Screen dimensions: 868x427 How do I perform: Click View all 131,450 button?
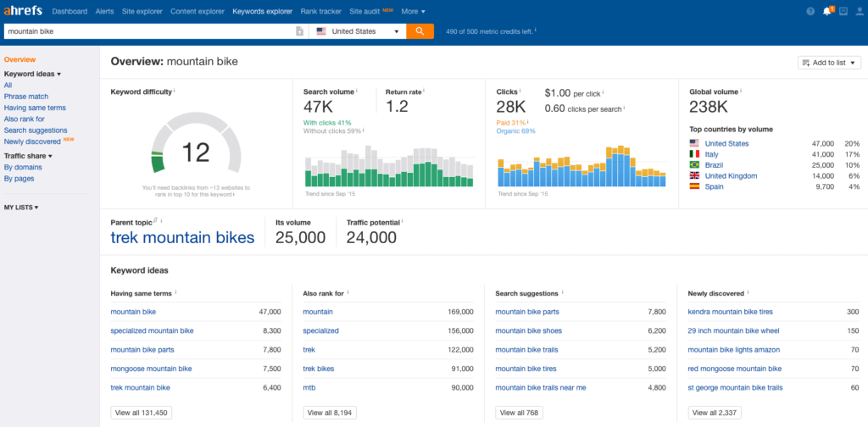(x=142, y=413)
